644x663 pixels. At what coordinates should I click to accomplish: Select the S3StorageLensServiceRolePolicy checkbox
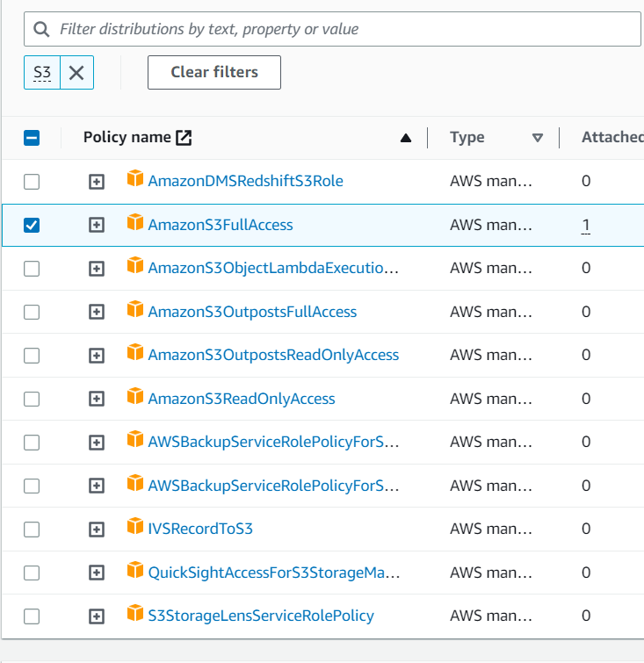[32, 616]
